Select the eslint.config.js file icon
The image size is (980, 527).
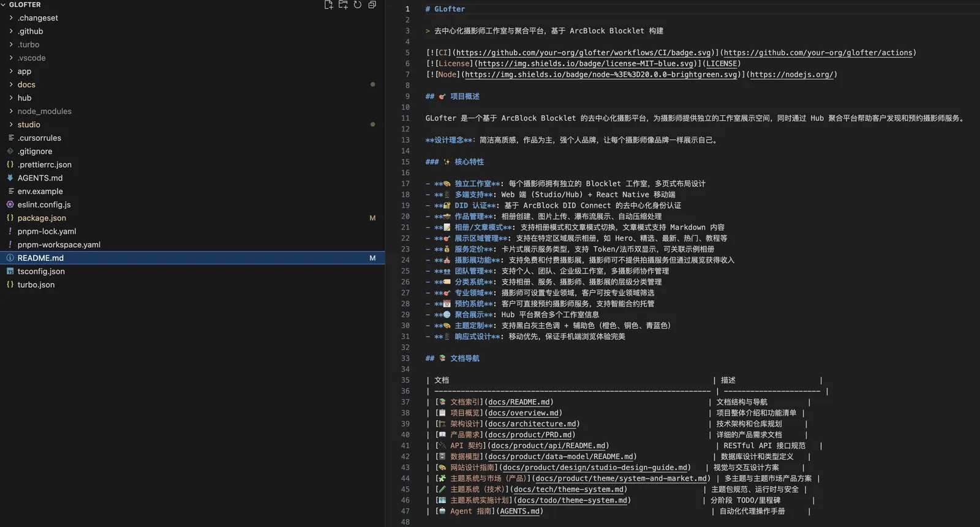pyautogui.click(x=10, y=204)
